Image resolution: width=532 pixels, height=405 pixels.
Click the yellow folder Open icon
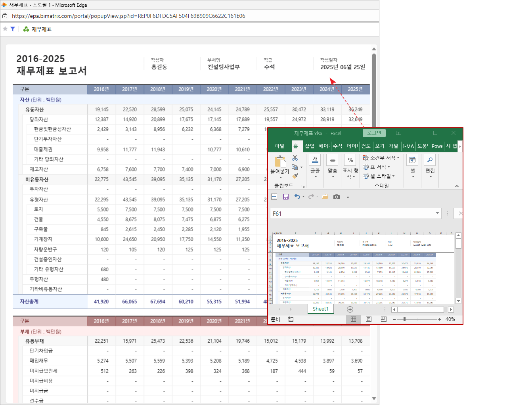click(325, 197)
